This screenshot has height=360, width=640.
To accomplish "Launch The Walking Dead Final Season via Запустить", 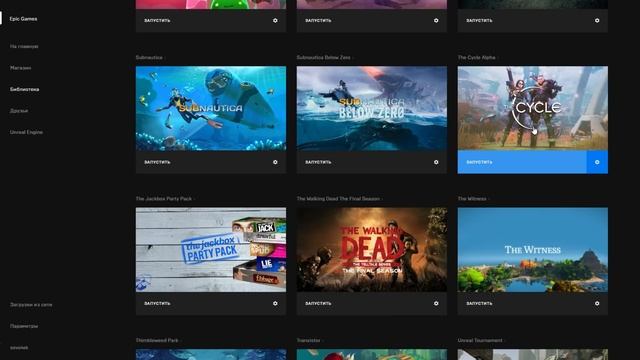I will pyautogui.click(x=318, y=303).
